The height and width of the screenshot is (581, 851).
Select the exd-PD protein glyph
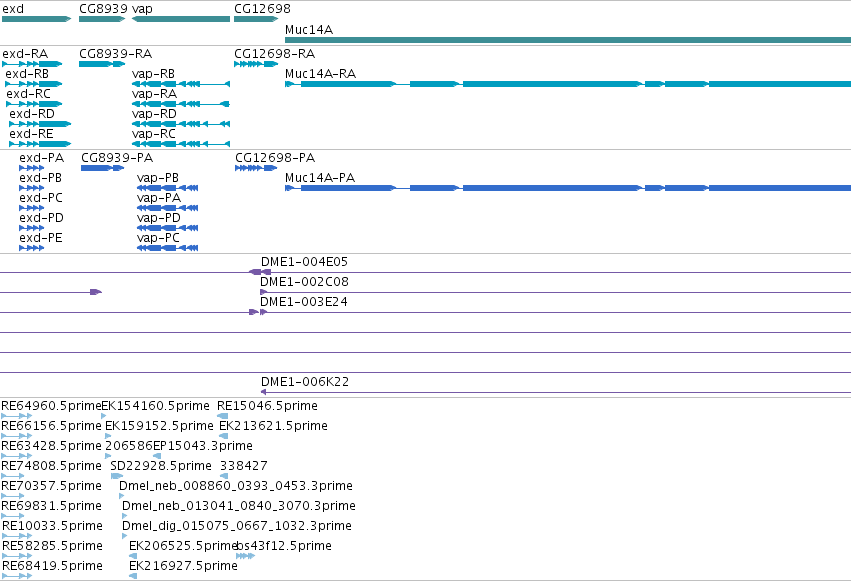click(31, 228)
